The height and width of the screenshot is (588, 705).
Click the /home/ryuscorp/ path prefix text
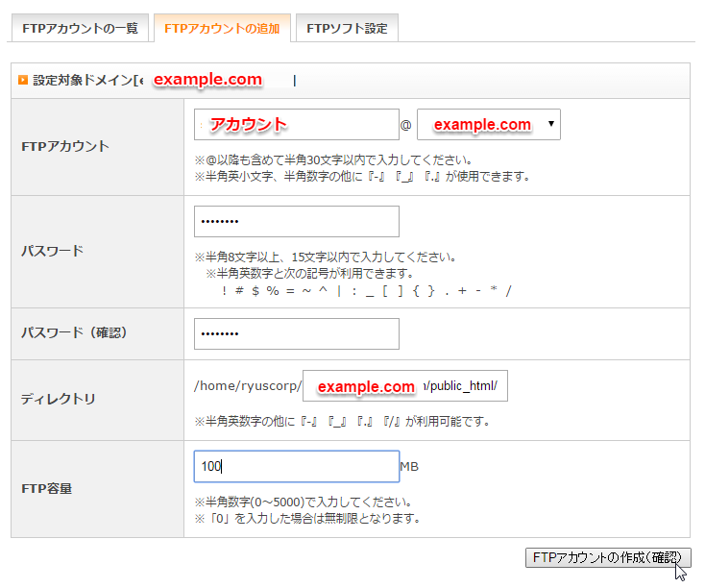[x=248, y=386]
